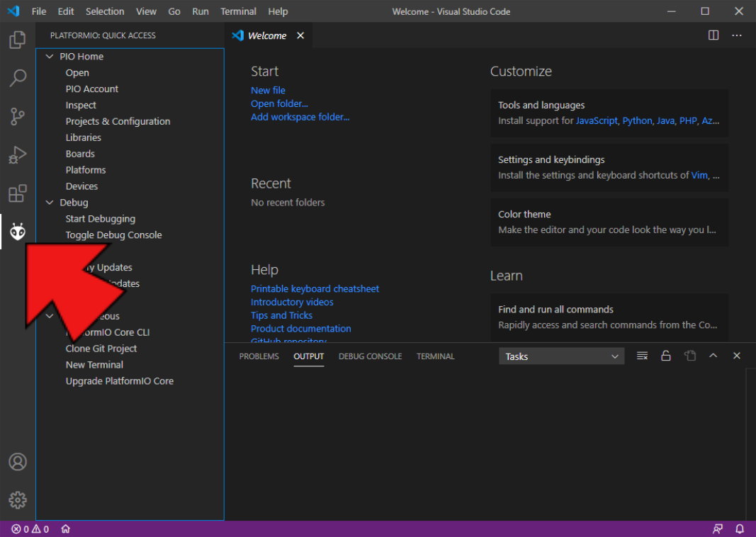Click the Printable keyboard cheatsheet link
Screen dimensions: 756x537
click(315, 288)
